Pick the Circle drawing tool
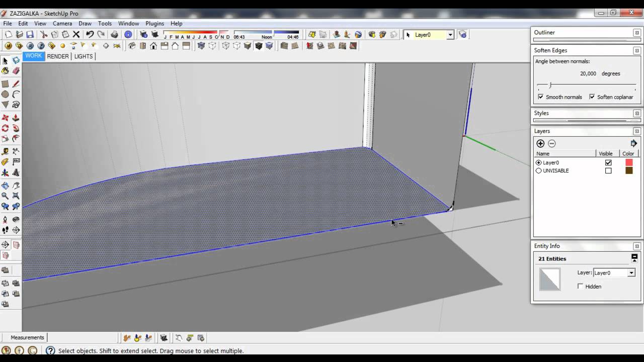The height and width of the screenshot is (362, 644). pyautogui.click(x=5, y=95)
